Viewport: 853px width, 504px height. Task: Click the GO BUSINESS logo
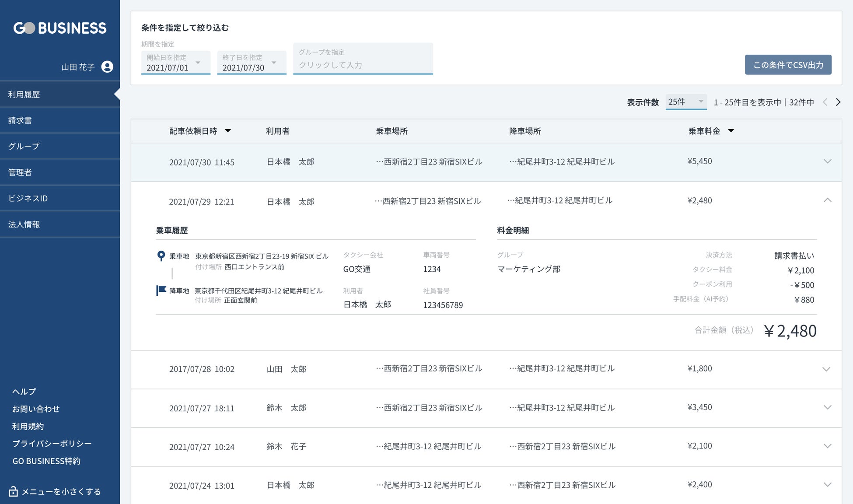click(x=60, y=28)
